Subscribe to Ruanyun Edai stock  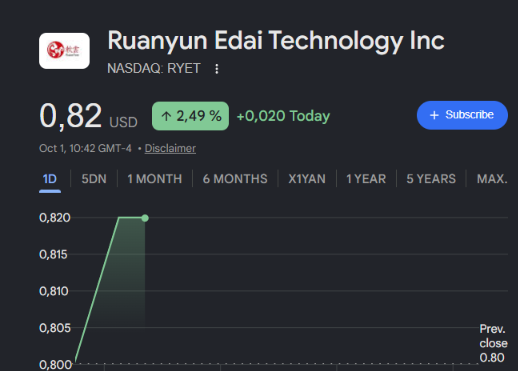(x=462, y=115)
